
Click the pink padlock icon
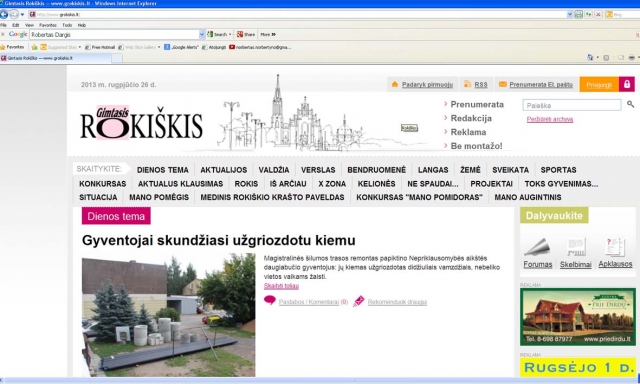click(627, 84)
